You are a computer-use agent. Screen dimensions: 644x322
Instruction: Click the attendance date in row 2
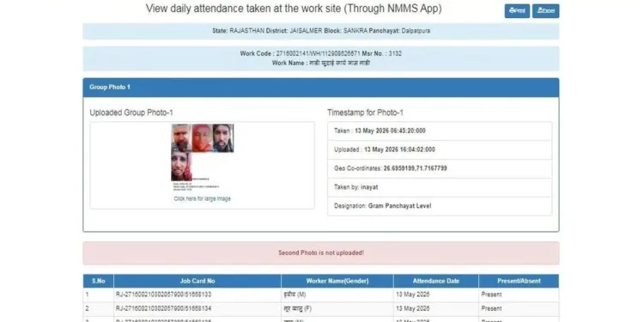click(413, 308)
